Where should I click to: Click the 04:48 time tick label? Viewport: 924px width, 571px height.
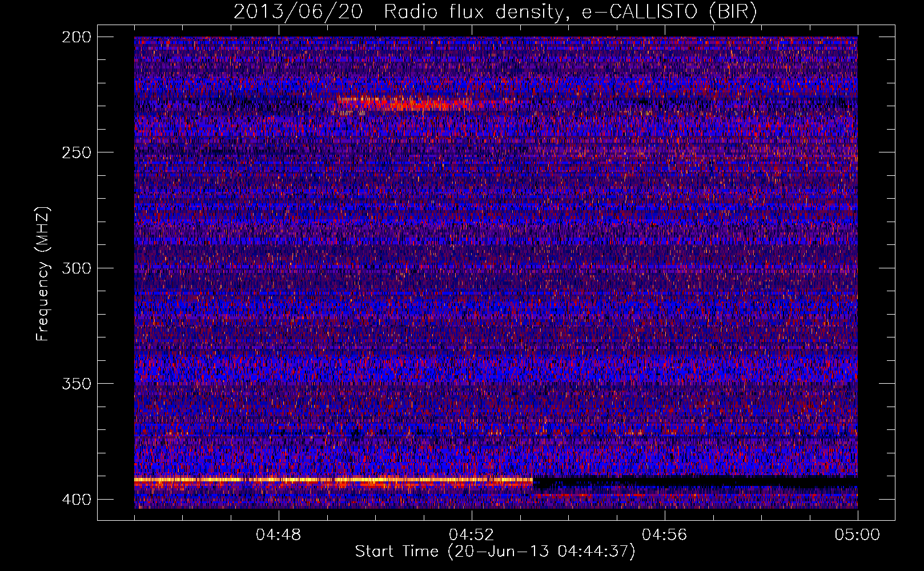pos(279,535)
